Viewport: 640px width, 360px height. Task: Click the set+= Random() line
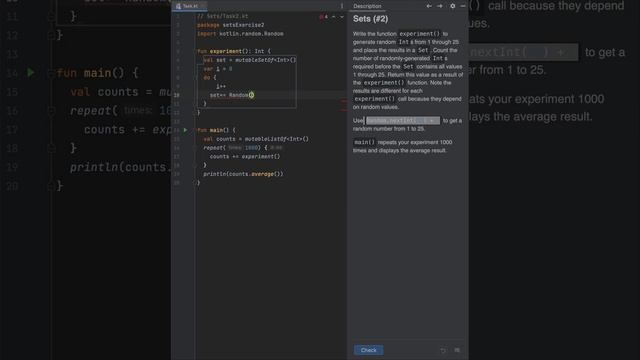(232, 95)
